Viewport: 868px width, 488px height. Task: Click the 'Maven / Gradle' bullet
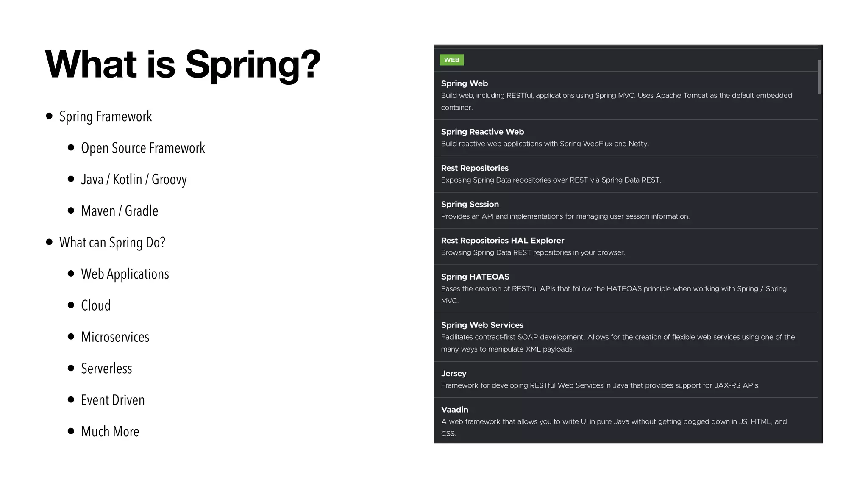coord(120,211)
